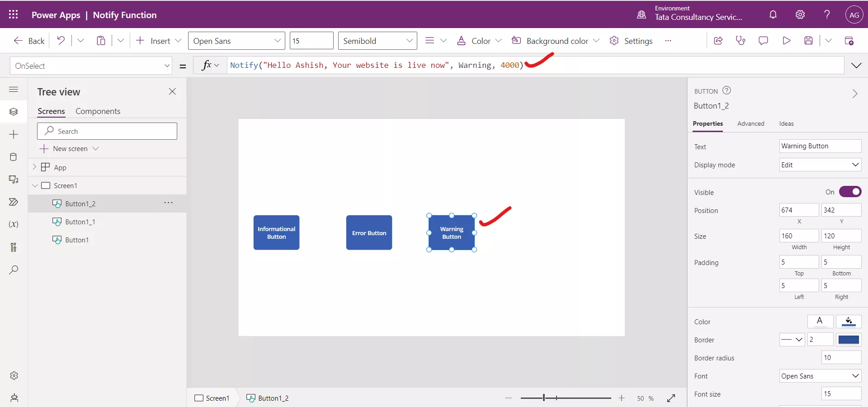Open the blue Border color swatch
The width and height of the screenshot is (868, 407).
[849, 339]
